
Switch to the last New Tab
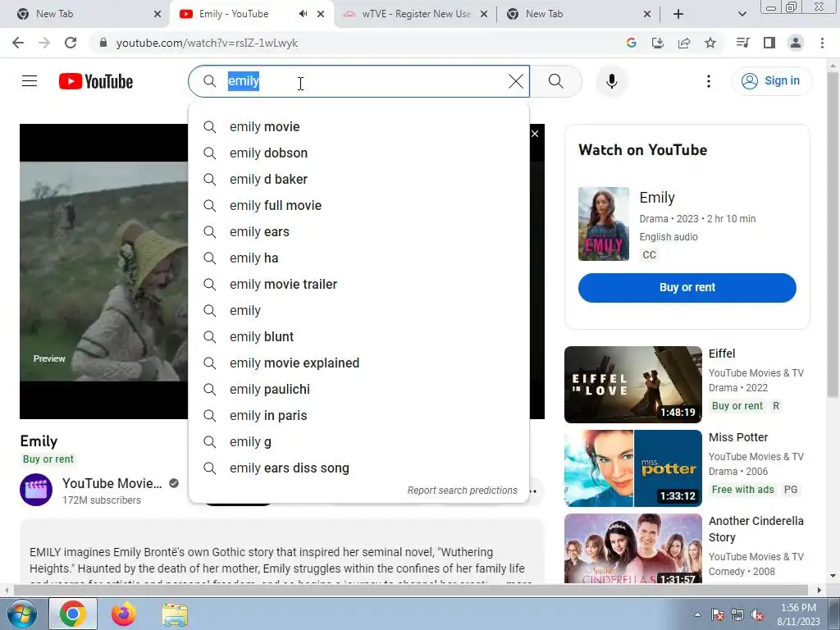pyautogui.click(x=578, y=14)
